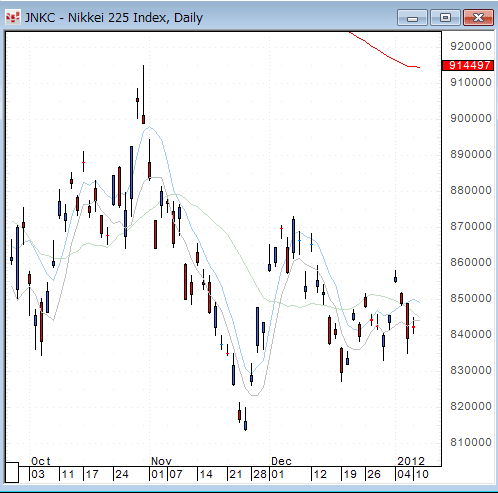Select the 920000 price axis label
This screenshot has width=498, height=493.
click(x=471, y=46)
